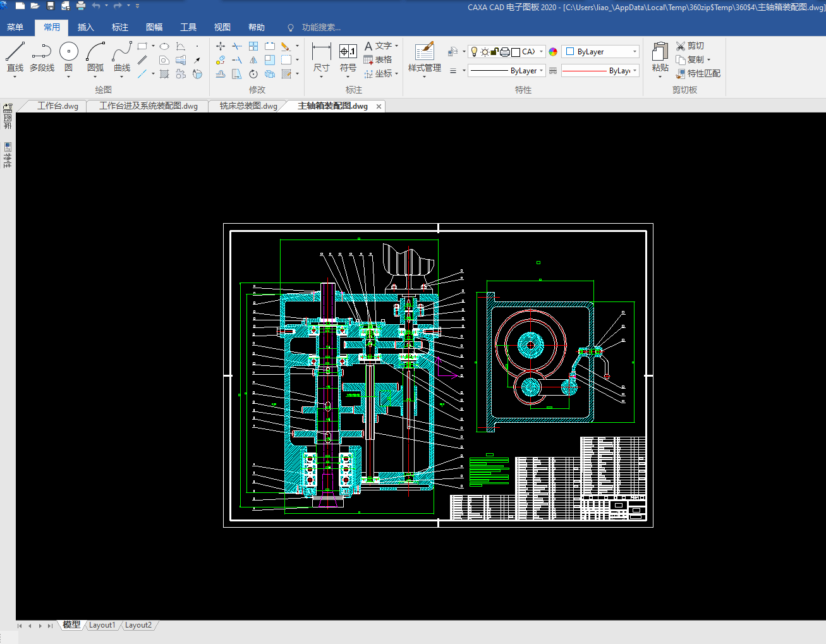Open the 图库 (Library) side panel
The height and width of the screenshot is (644, 826).
[8, 116]
